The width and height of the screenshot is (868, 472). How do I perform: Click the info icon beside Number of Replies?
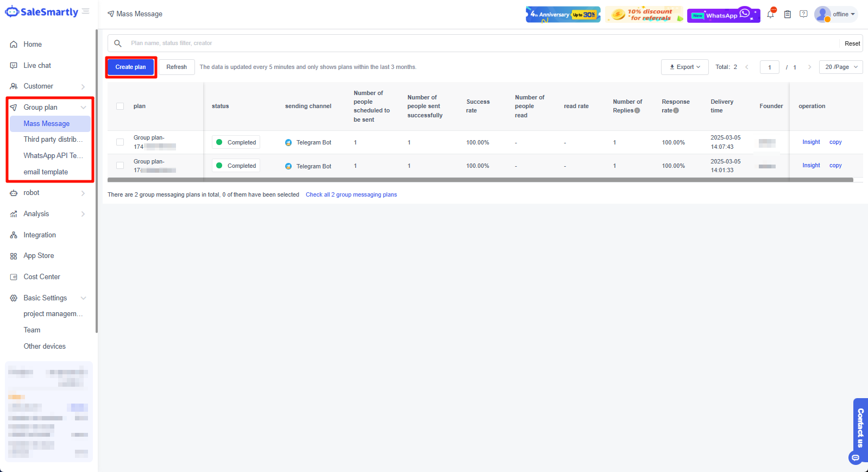pos(637,111)
